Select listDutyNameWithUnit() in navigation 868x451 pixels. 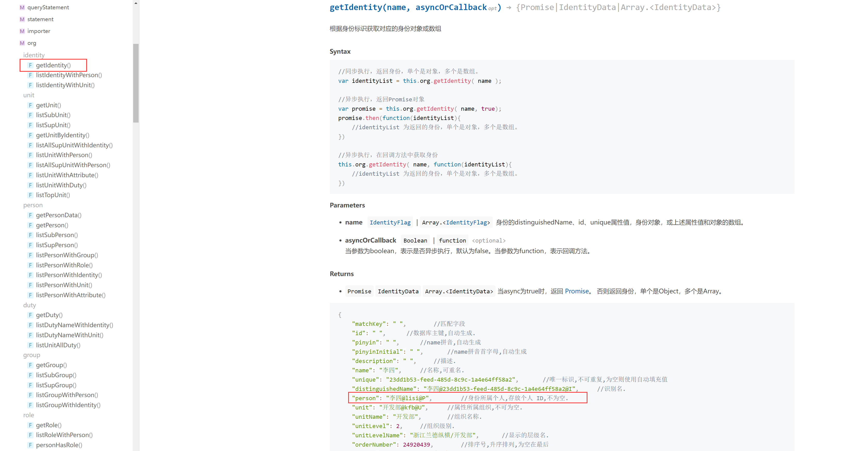tap(69, 335)
